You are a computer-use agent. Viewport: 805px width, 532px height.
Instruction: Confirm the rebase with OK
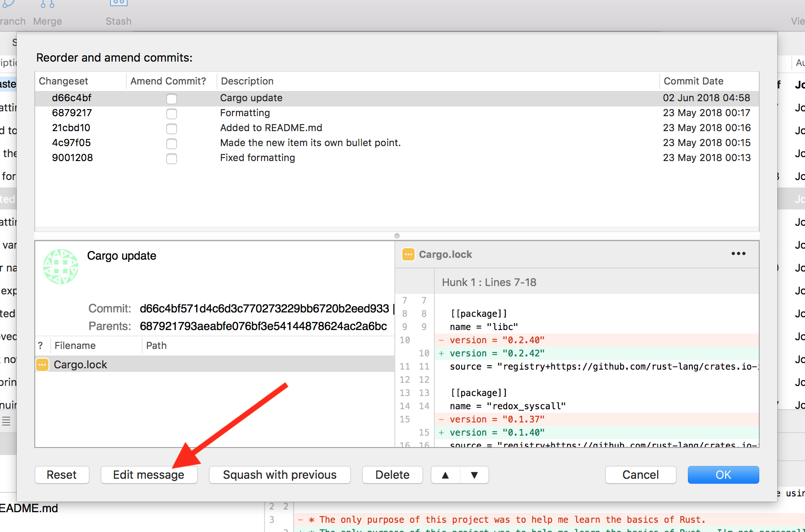tap(723, 475)
